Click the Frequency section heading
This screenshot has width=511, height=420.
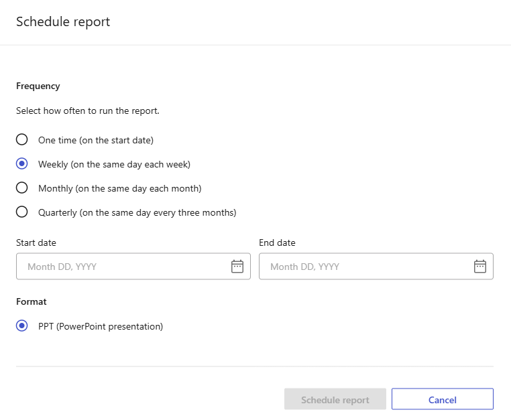38,86
